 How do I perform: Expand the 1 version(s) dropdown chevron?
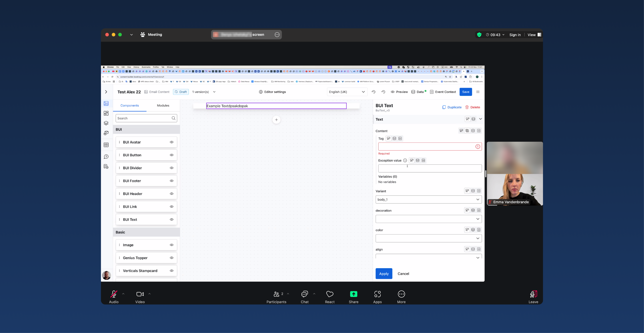[x=214, y=92]
